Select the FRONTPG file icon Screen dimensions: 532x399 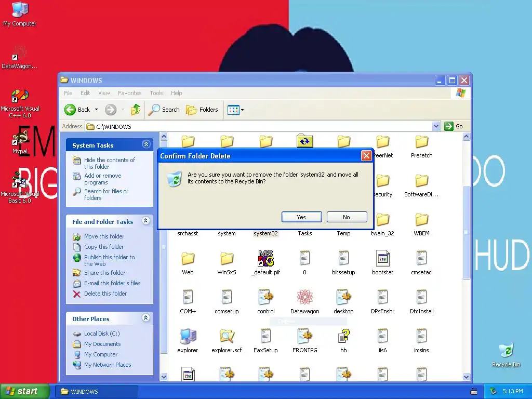click(x=304, y=336)
